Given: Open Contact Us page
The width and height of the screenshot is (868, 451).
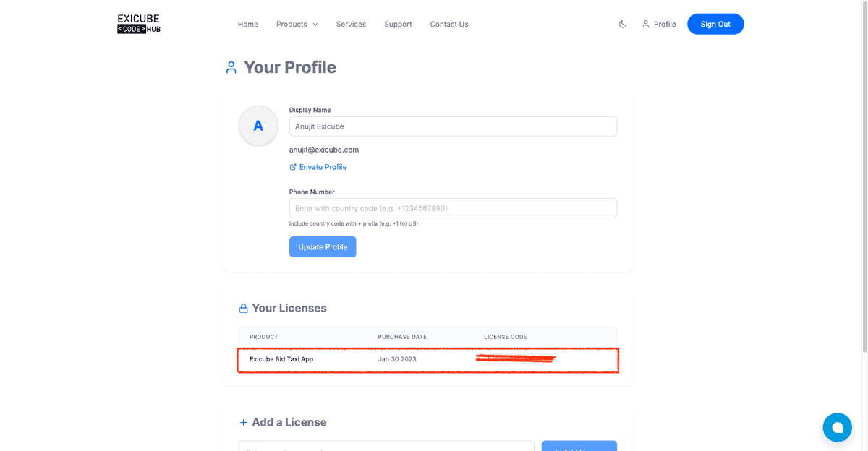Looking at the screenshot, I should [x=449, y=24].
